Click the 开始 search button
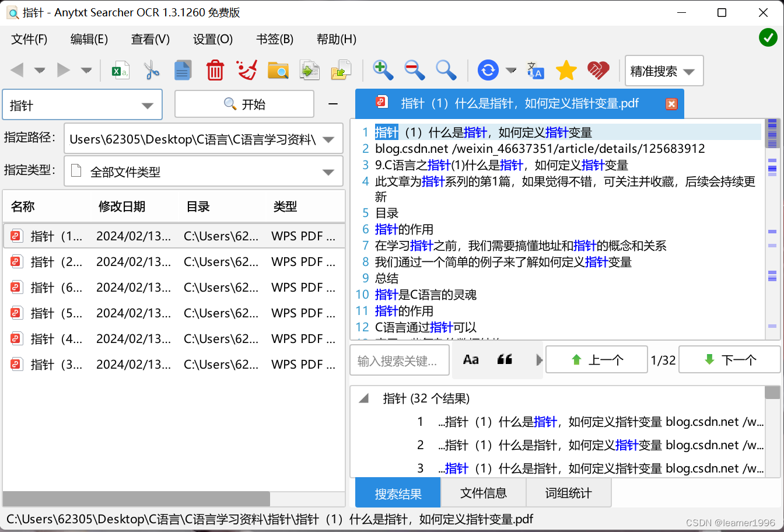The image size is (784, 532). pyautogui.click(x=244, y=104)
